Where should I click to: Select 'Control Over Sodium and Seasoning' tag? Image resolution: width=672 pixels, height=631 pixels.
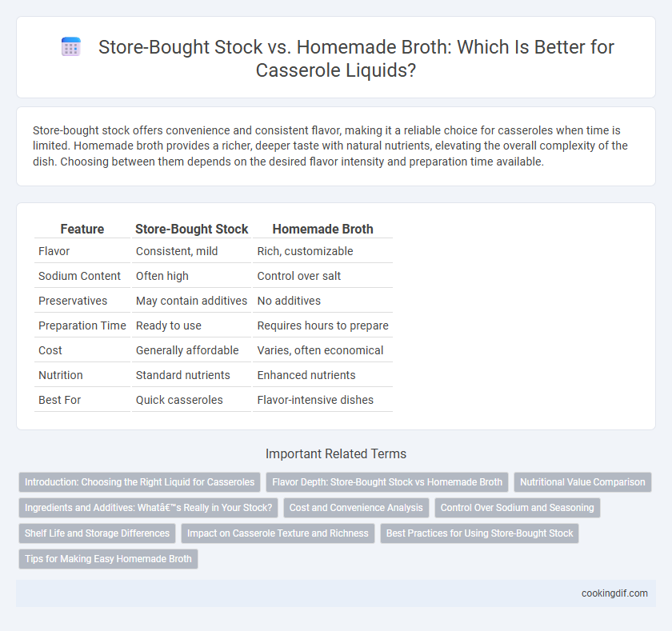pyautogui.click(x=518, y=508)
